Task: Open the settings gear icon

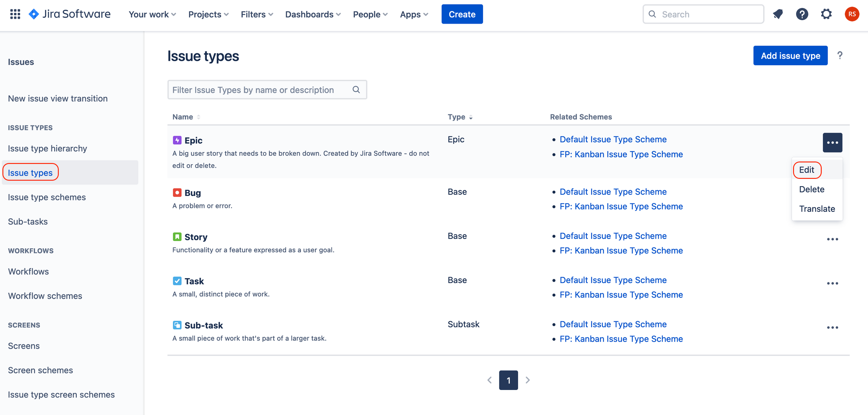Action: point(826,14)
